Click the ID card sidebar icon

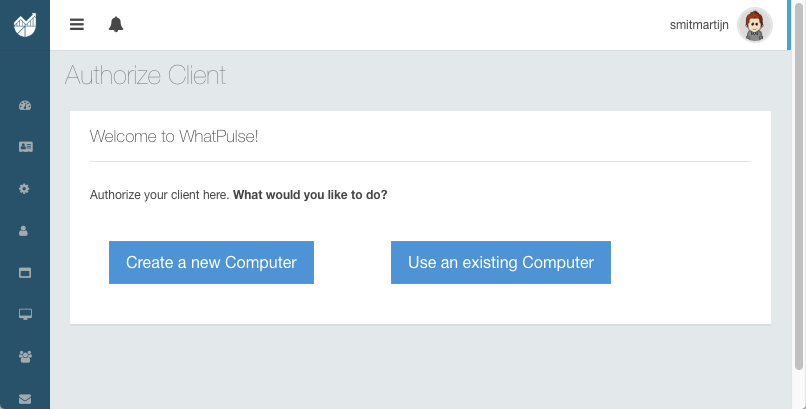coord(25,146)
